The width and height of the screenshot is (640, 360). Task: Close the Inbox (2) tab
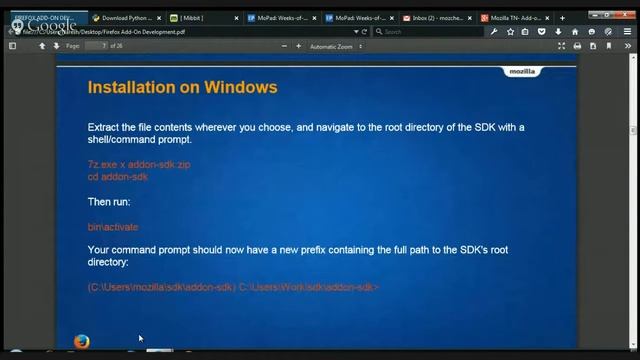tap(470, 18)
